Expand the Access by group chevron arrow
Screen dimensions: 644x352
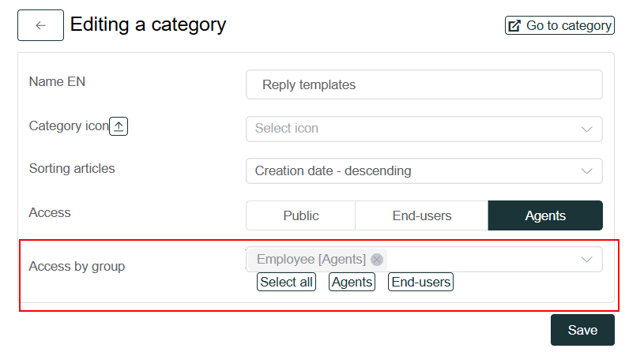[x=586, y=260]
